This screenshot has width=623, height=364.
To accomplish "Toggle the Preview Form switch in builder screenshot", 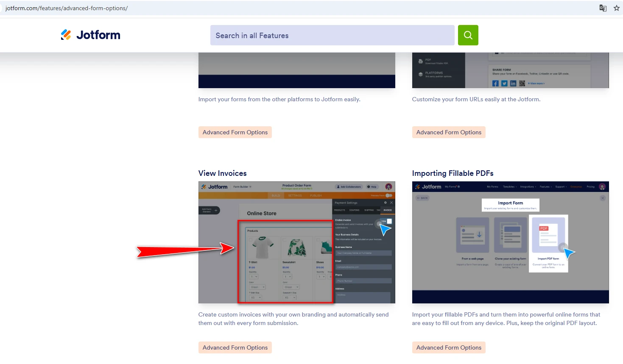I will click(388, 195).
